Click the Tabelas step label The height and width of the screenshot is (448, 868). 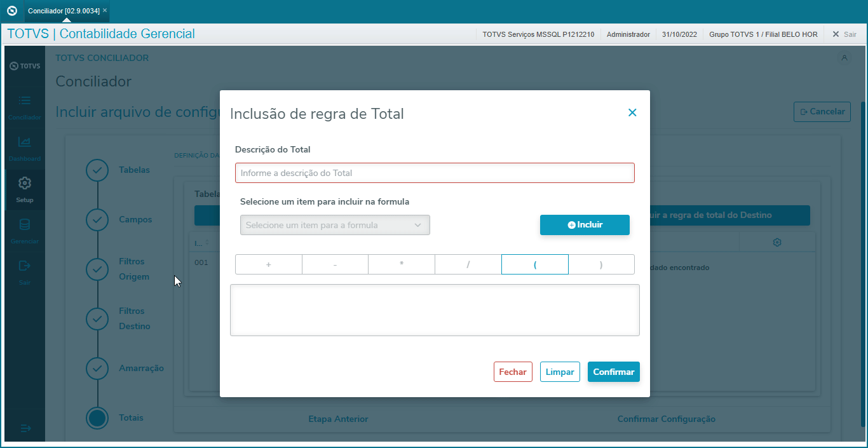(x=135, y=170)
